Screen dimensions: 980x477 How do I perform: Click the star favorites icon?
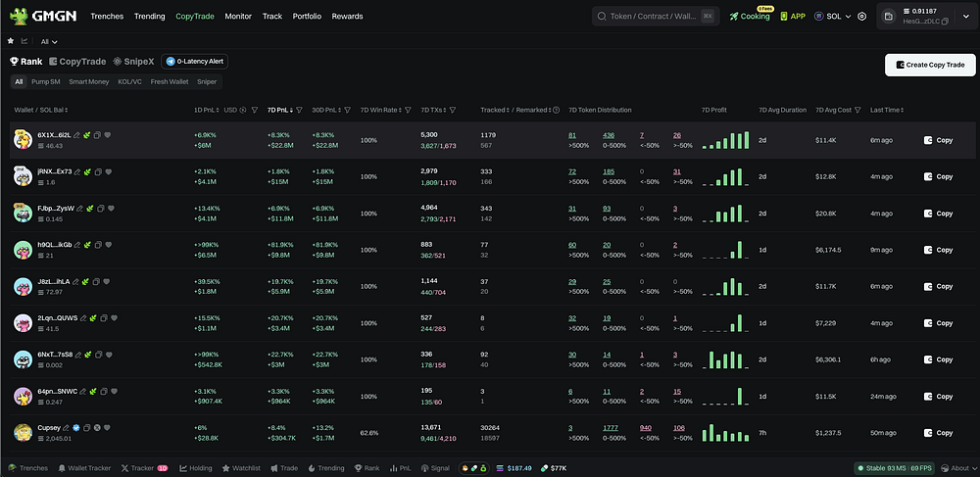point(11,41)
